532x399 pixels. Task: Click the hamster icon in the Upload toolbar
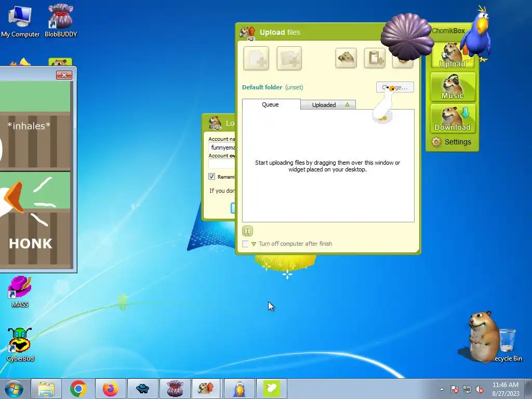coord(346,58)
